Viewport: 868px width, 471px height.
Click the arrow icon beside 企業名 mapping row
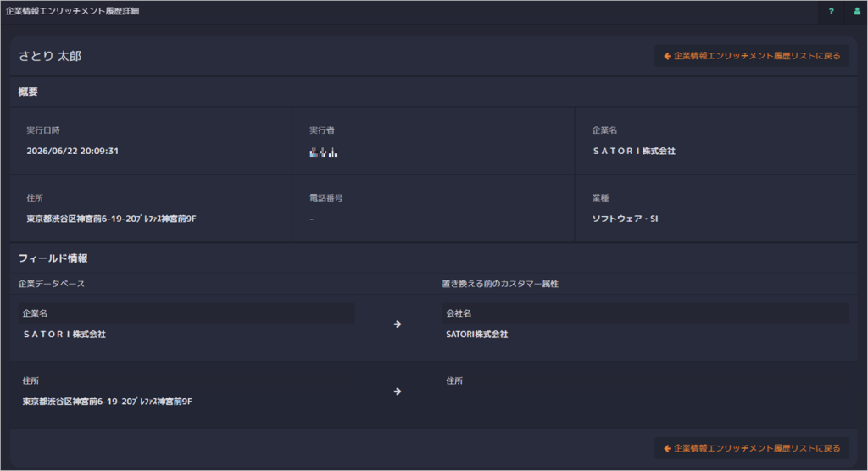tap(398, 324)
